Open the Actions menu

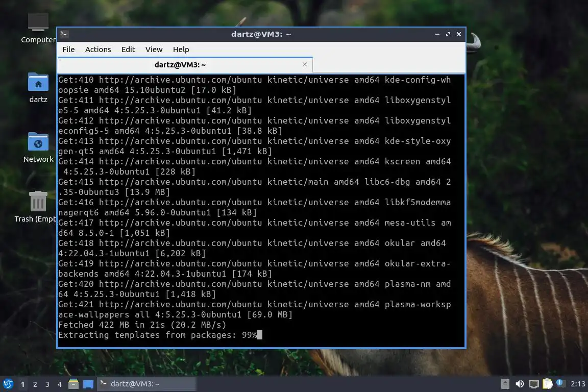click(x=98, y=50)
